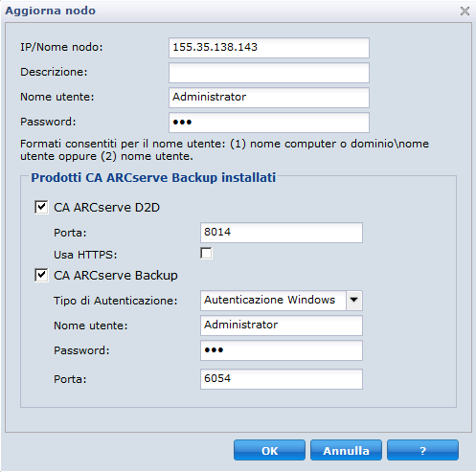
Task: Click the Descrizione label
Action: click(x=54, y=72)
